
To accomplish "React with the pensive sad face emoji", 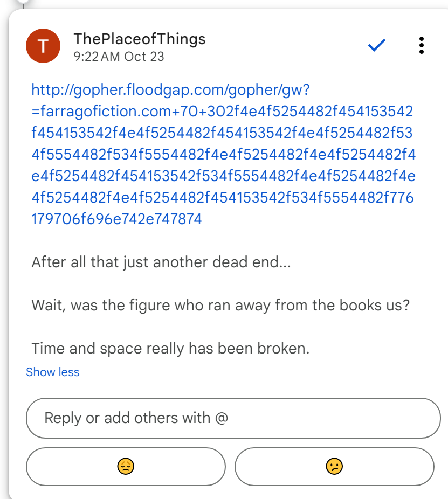I will (x=126, y=466).
